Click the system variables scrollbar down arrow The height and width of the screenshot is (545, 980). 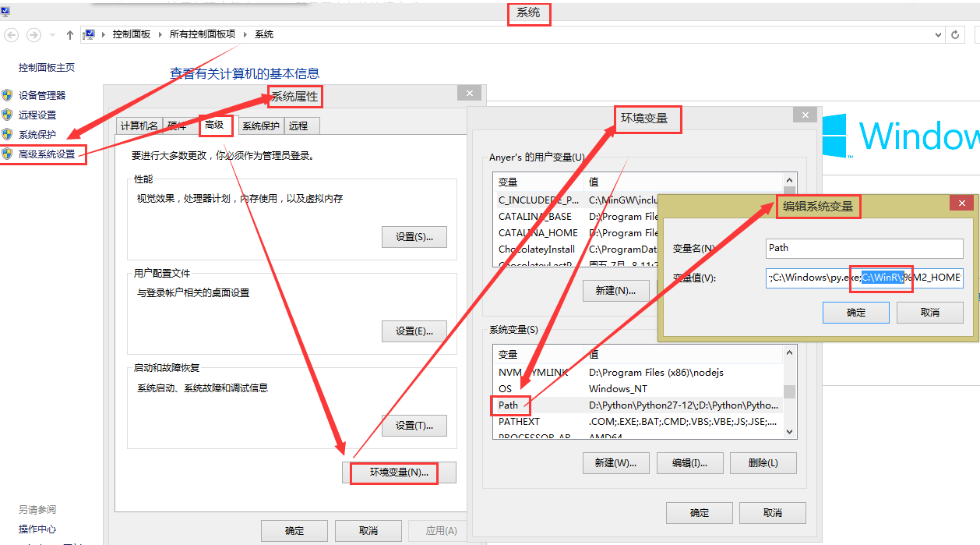click(x=790, y=431)
